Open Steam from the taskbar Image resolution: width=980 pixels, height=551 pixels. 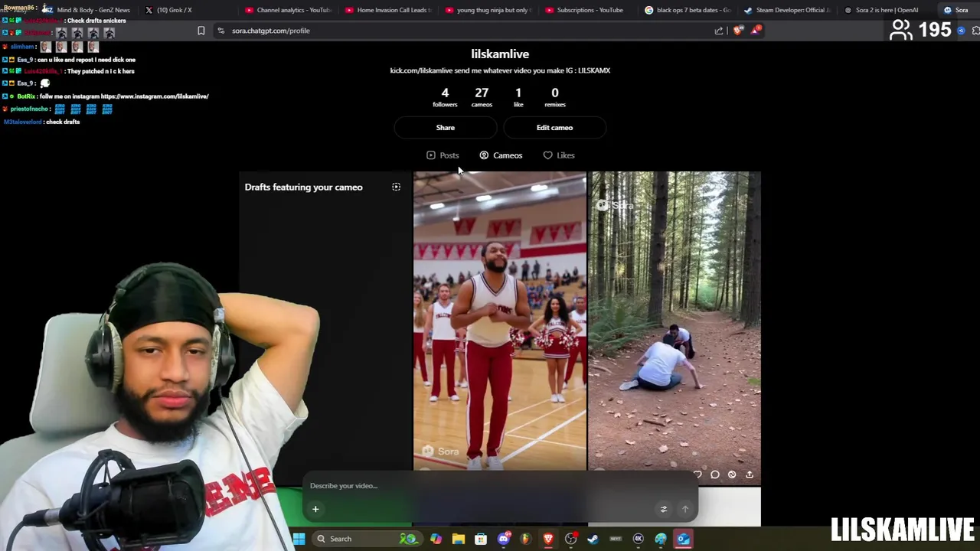pyautogui.click(x=593, y=539)
